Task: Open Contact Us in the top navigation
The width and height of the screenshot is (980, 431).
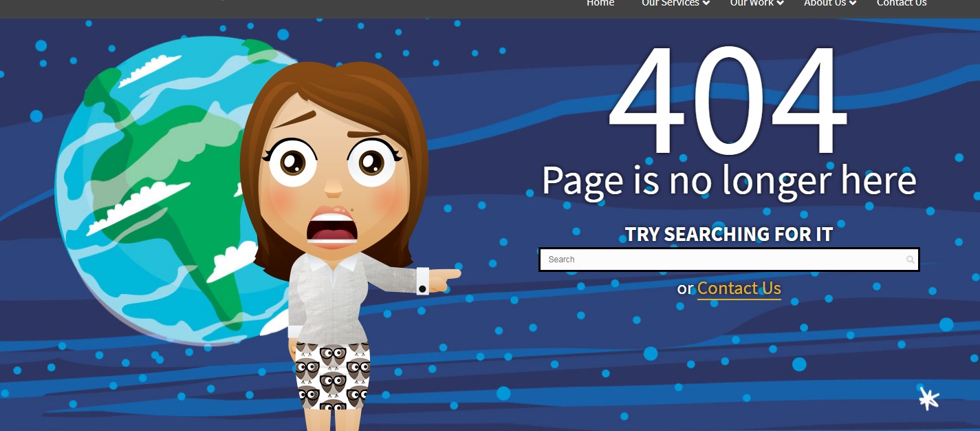Action: point(902,3)
